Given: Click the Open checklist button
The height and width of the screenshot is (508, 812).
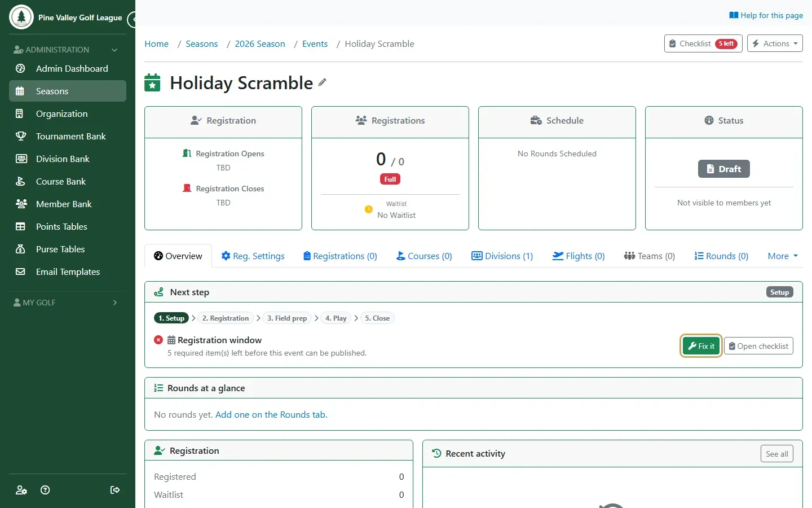Looking at the screenshot, I should (x=758, y=346).
